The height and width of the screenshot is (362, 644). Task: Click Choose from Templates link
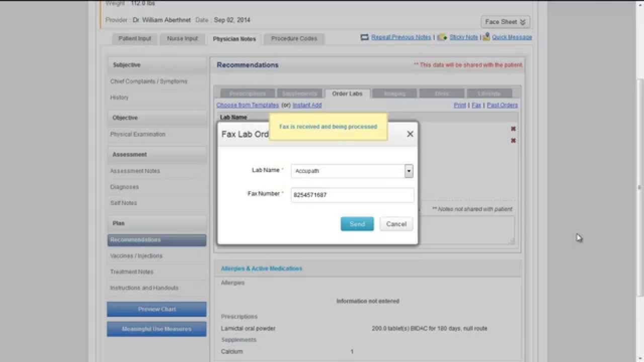click(x=248, y=105)
